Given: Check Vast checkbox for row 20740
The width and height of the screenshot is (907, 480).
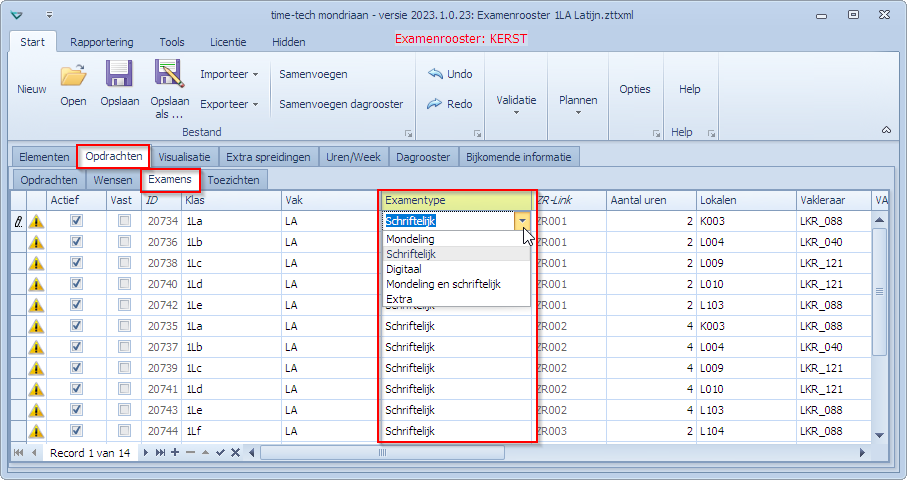Looking at the screenshot, I should (x=124, y=284).
